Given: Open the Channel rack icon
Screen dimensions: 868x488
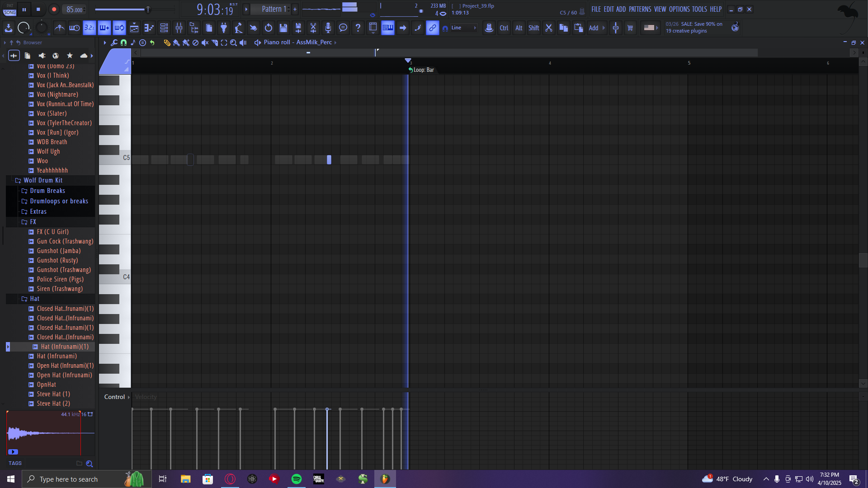Looking at the screenshot, I should point(164,28).
